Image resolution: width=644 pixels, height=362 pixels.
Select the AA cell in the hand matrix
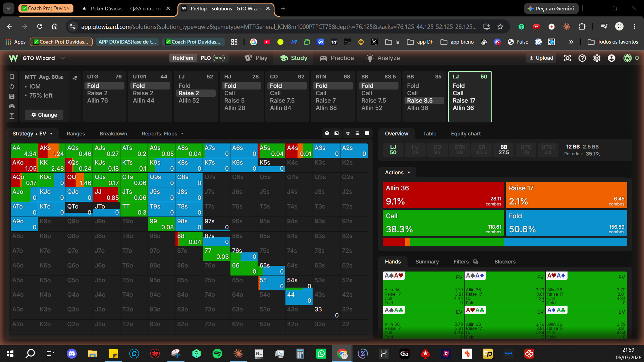click(24, 150)
